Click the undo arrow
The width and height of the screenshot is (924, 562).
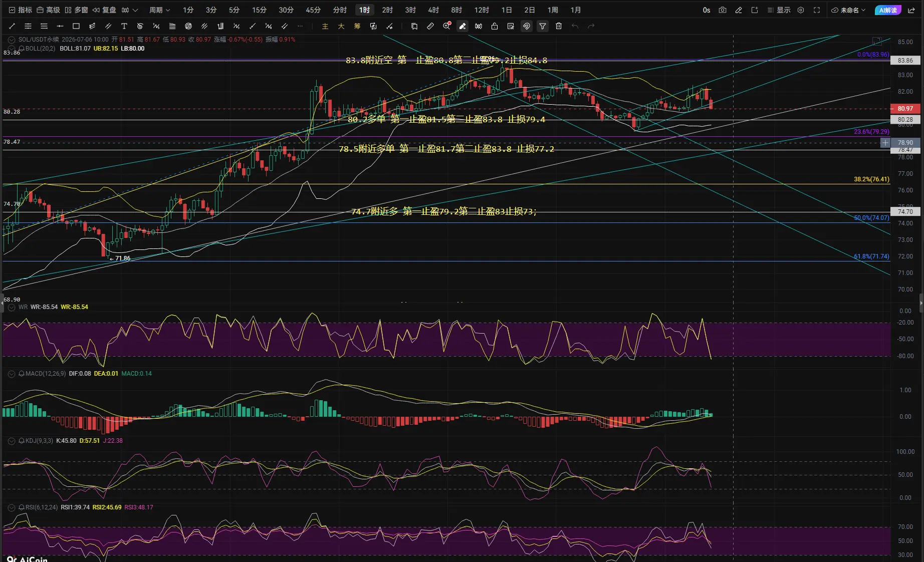575,26
